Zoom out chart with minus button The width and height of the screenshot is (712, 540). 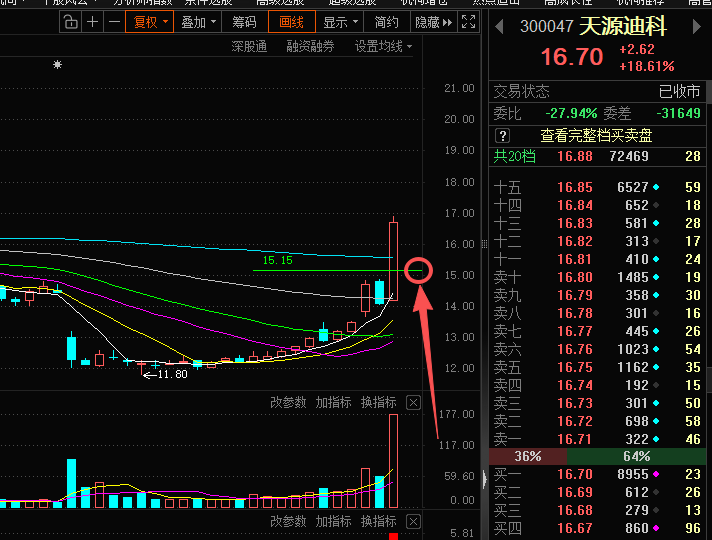[114, 22]
